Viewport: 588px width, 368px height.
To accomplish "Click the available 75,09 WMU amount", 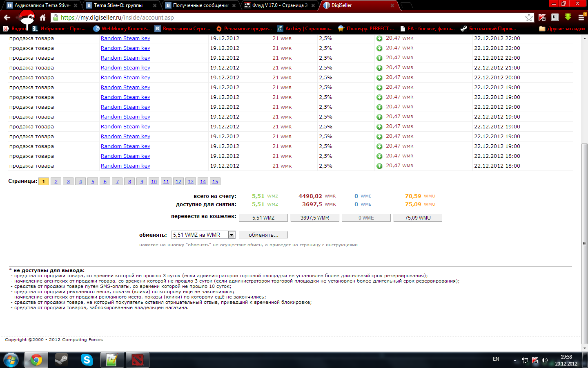I will [x=420, y=204].
